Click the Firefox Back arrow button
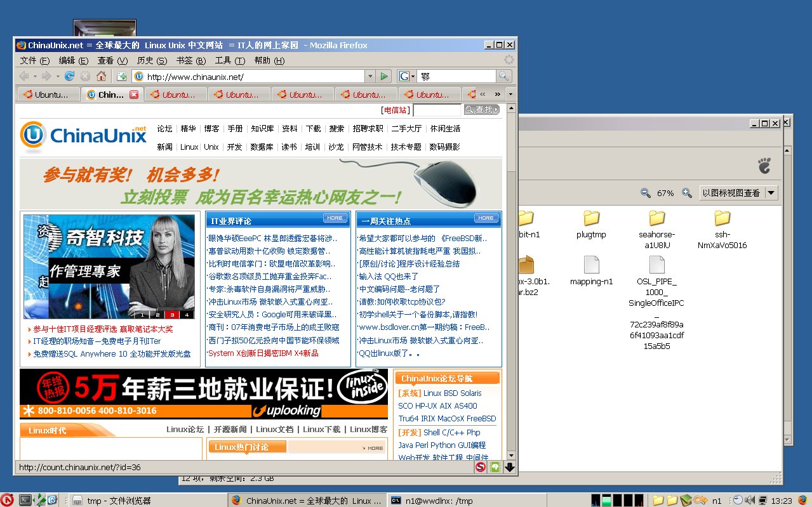This screenshot has width=812, height=507. 24,76
